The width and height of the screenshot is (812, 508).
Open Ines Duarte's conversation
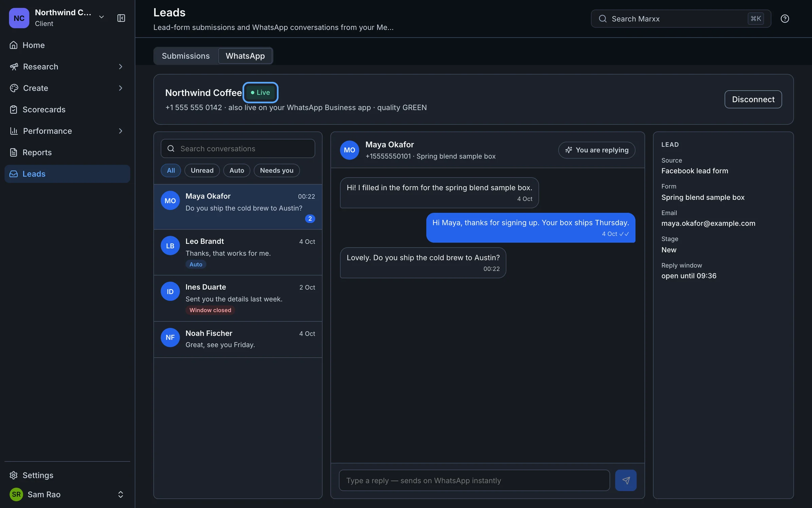coord(238,298)
